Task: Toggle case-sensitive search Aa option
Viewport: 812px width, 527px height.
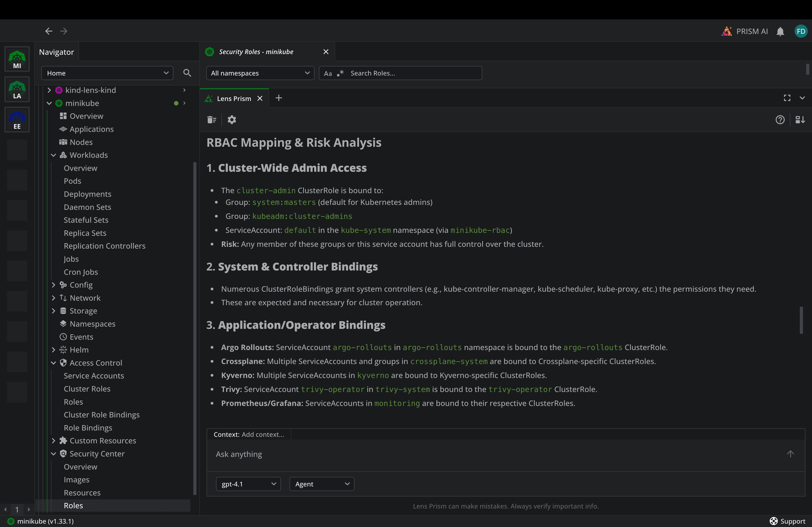Action: coord(328,73)
